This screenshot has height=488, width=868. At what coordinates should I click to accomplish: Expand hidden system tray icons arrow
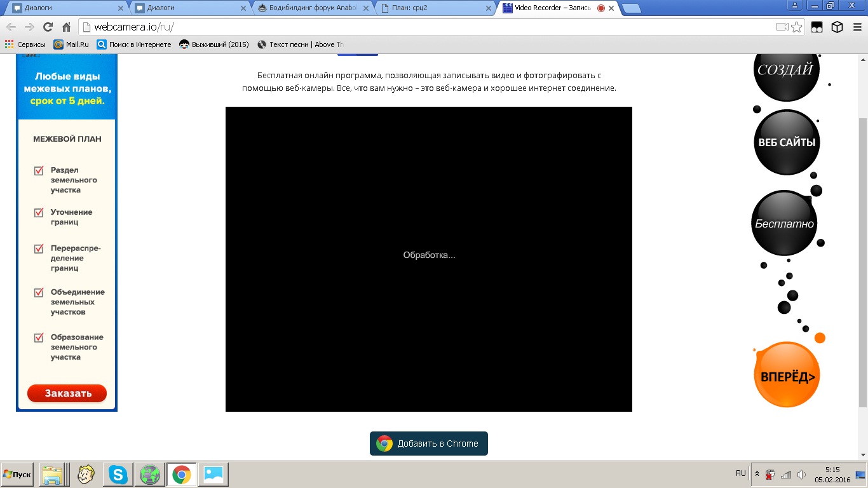click(x=757, y=474)
